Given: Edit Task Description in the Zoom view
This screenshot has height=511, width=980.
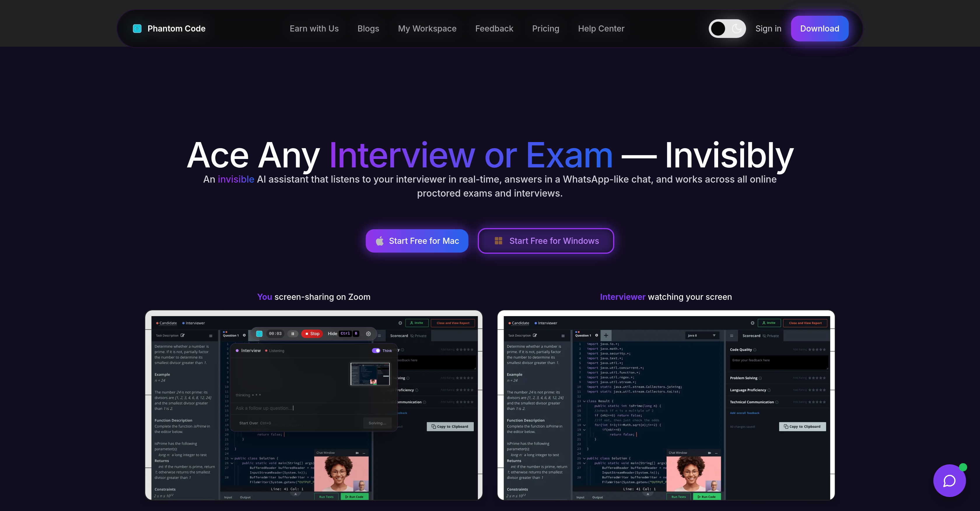Looking at the screenshot, I should tap(182, 336).
